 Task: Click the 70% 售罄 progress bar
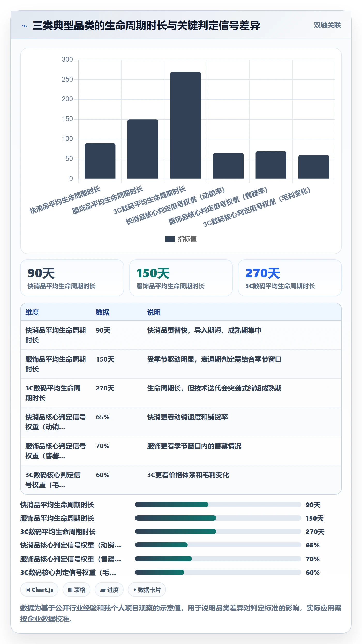pos(218,559)
